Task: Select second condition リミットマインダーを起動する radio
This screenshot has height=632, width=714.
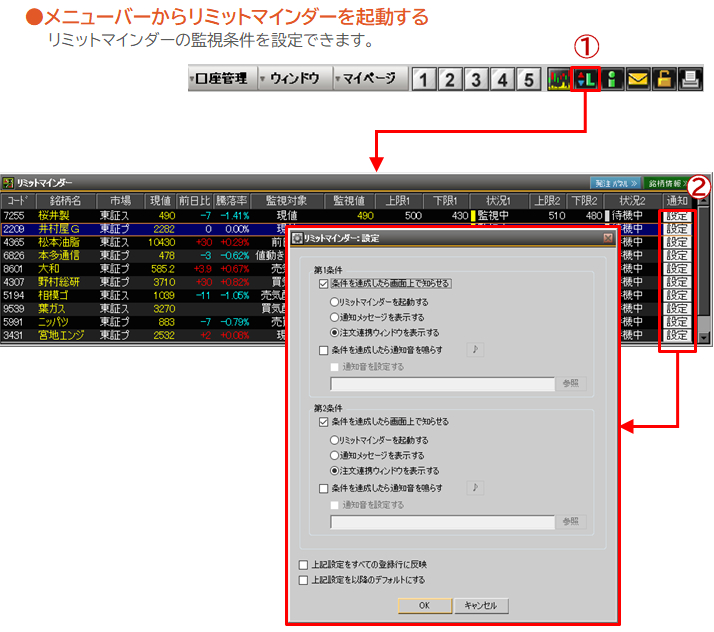Action: [335, 440]
